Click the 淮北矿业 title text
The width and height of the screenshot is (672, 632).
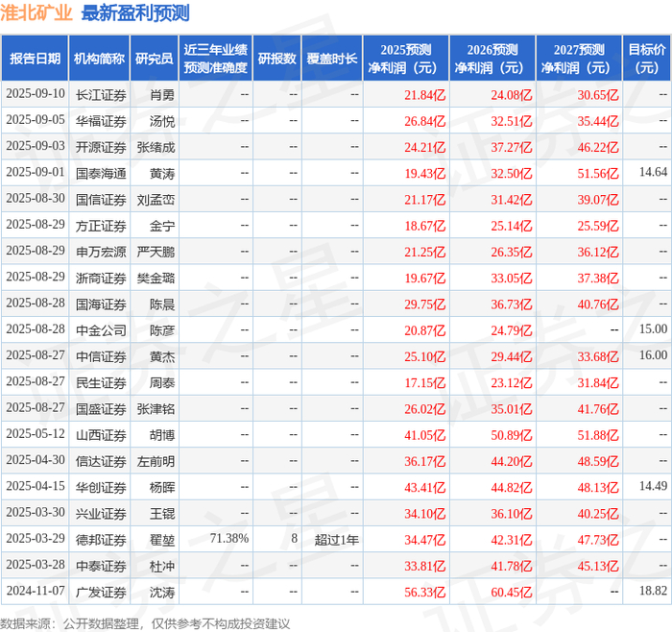click(x=36, y=12)
